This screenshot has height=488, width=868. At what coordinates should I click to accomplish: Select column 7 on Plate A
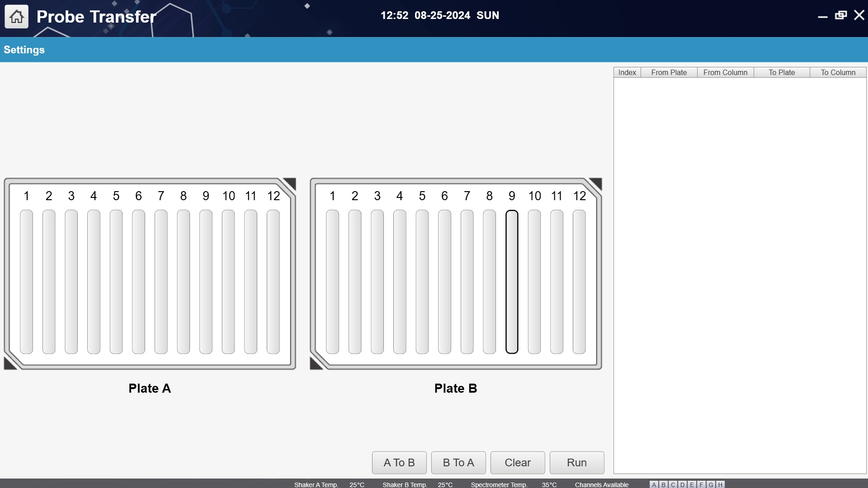point(161,282)
